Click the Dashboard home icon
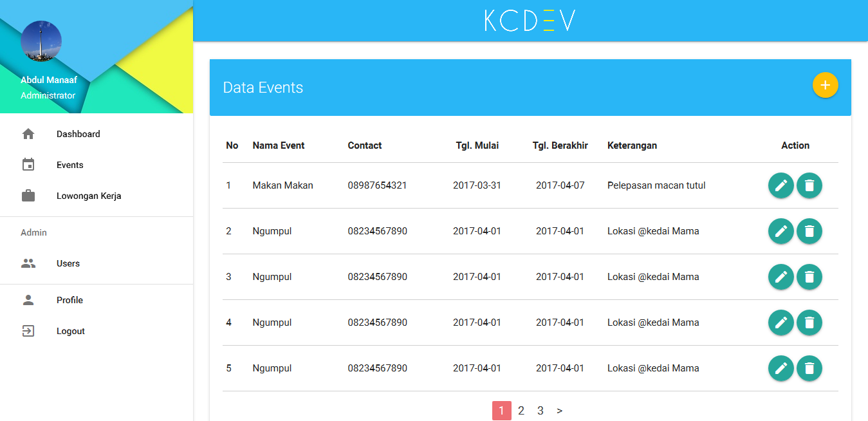 tap(28, 134)
